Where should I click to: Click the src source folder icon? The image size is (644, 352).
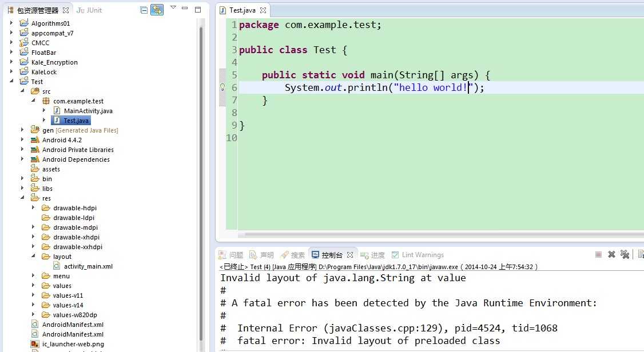(x=35, y=91)
